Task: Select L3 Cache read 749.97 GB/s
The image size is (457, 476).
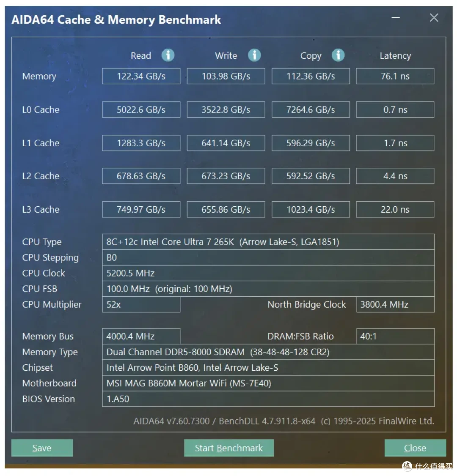Action: [x=141, y=209]
